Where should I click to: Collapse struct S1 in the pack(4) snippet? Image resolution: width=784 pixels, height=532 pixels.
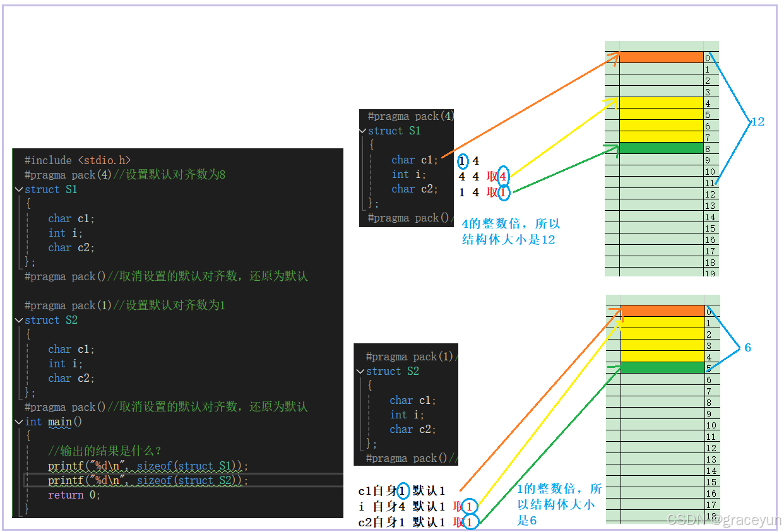point(364,131)
